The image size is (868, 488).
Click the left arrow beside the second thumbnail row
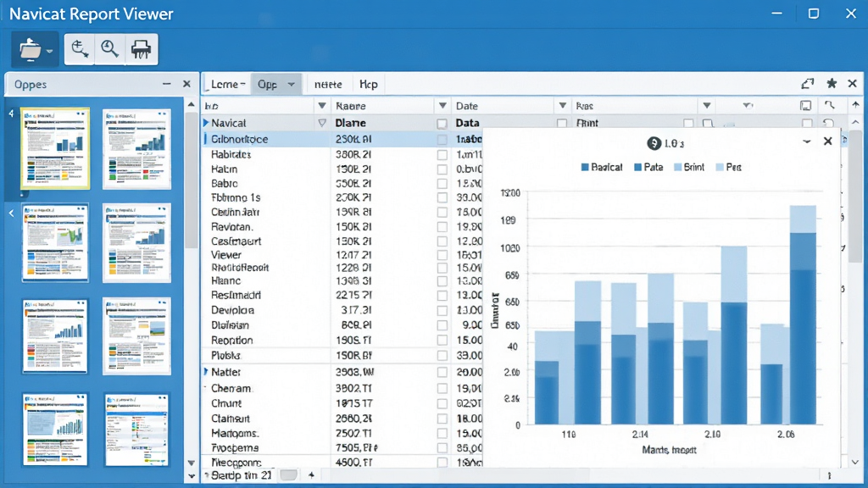(11, 213)
